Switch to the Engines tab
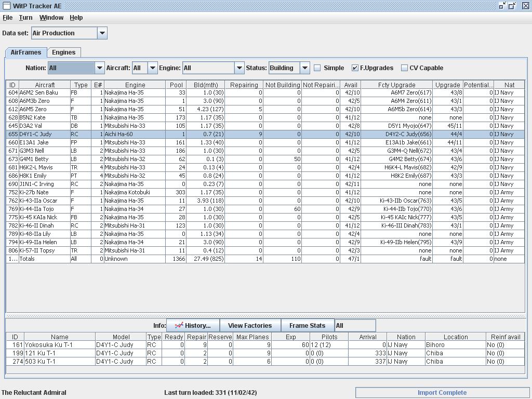The height and width of the screenshot is (399, 532). pyautogui.click(x=64, y=52)
